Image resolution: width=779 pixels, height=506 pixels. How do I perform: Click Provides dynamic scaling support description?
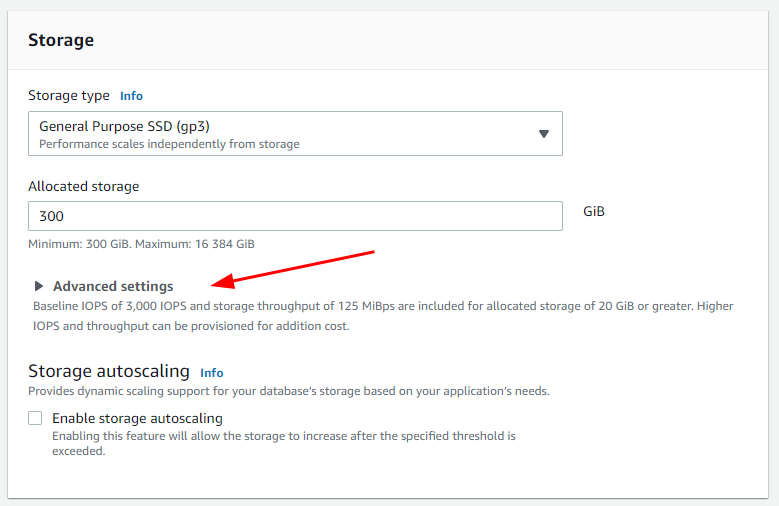tap(289, 391)
